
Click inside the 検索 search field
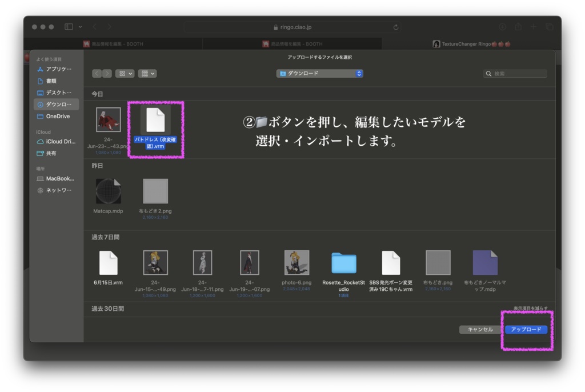(x=514, y=73)
